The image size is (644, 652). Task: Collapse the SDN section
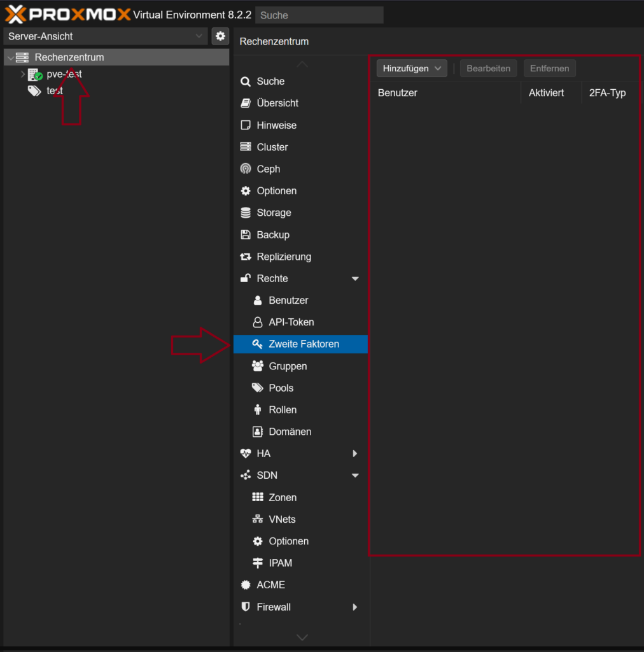point(356,475)
